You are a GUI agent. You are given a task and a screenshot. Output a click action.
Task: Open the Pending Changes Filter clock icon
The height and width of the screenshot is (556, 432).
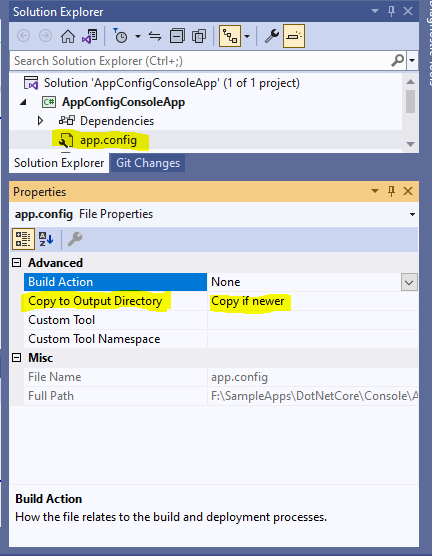click(x=121, y=36)
